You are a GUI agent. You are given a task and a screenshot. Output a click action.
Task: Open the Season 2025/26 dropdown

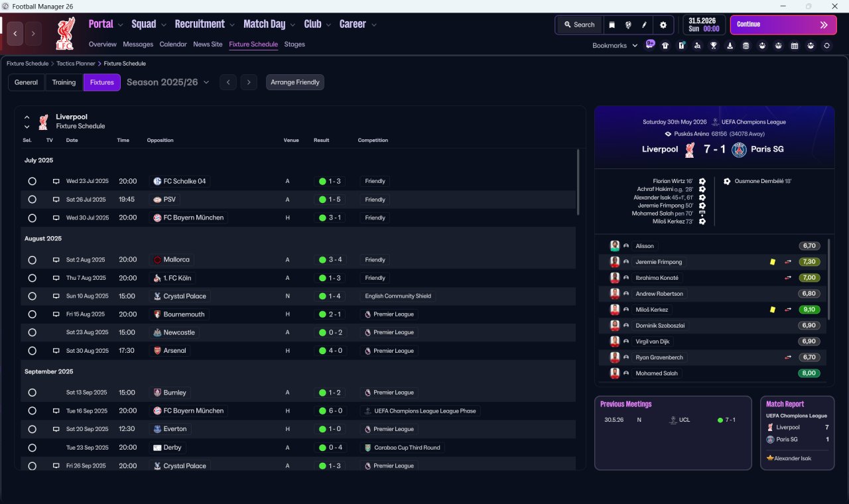168,82
